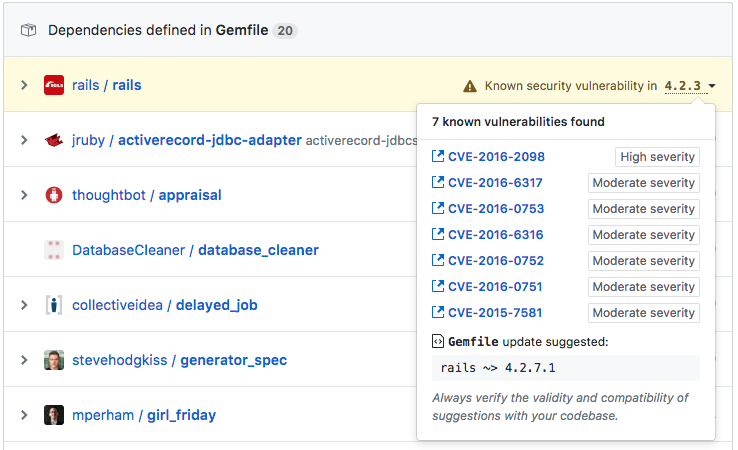Open the CVE-2016-2098 advisory link
Viewport: 738px width, 450px height.
496,157
